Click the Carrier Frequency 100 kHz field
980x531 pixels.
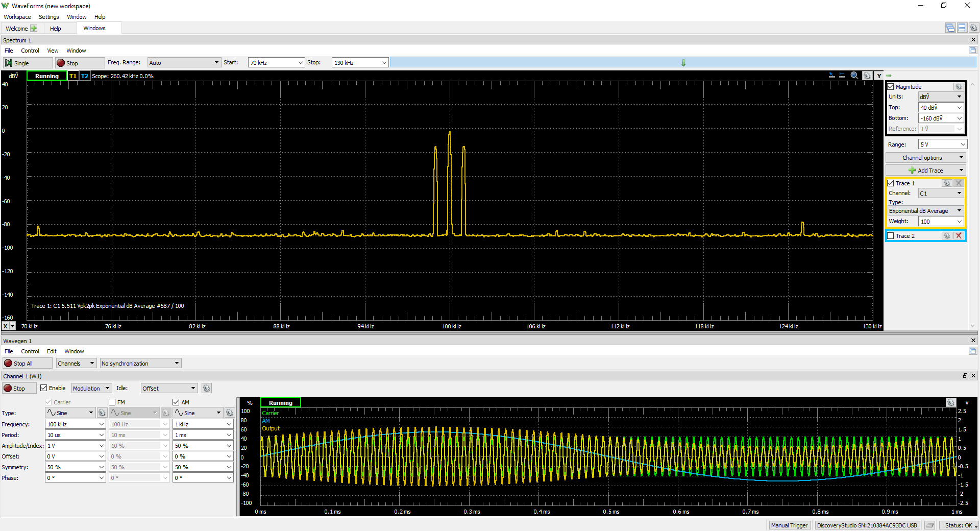(75, 424)
